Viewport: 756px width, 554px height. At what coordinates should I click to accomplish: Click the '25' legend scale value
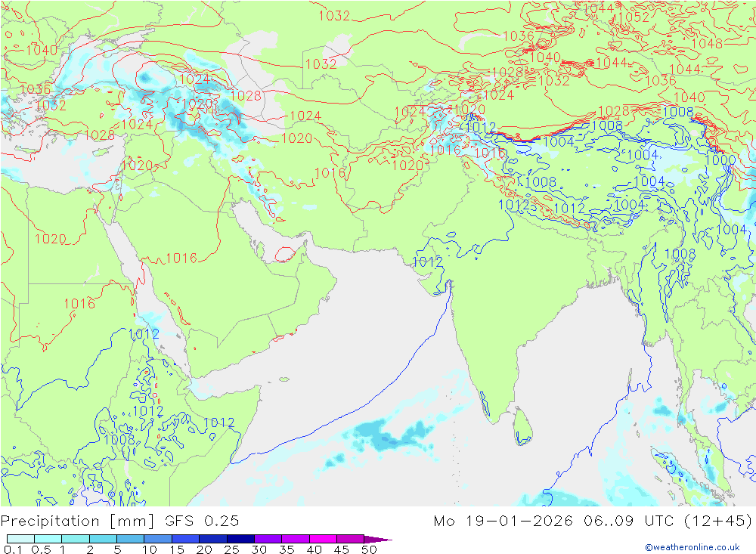[x=232, y=549]
